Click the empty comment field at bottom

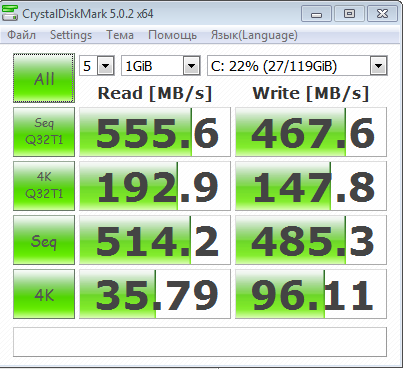200,342
